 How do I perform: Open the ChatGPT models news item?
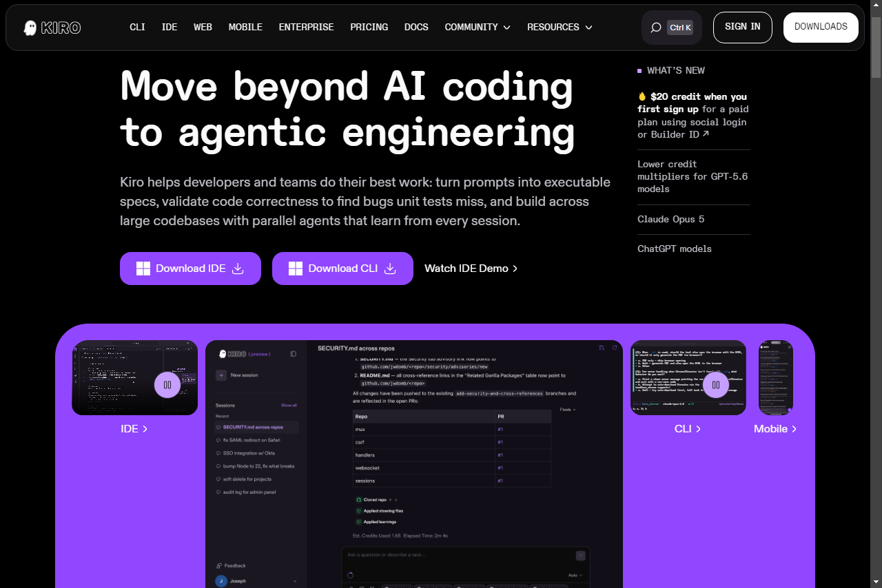coord(675,249)
